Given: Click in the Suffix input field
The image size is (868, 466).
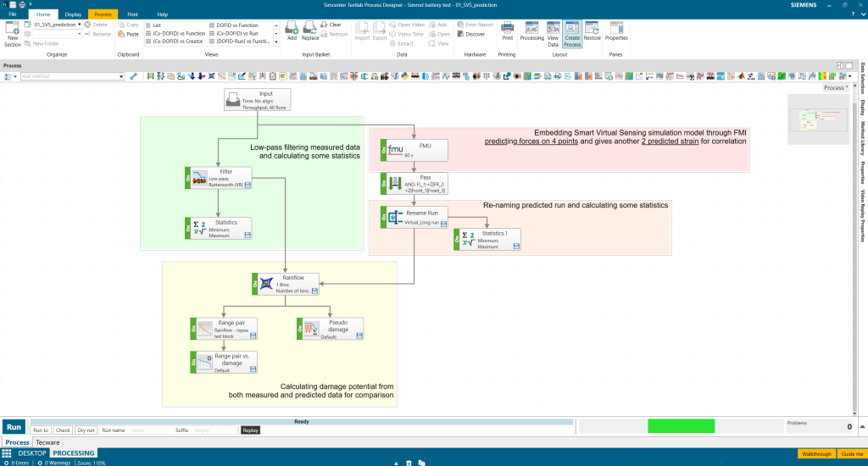Looking at the screenshot, I should pos(214,430).
